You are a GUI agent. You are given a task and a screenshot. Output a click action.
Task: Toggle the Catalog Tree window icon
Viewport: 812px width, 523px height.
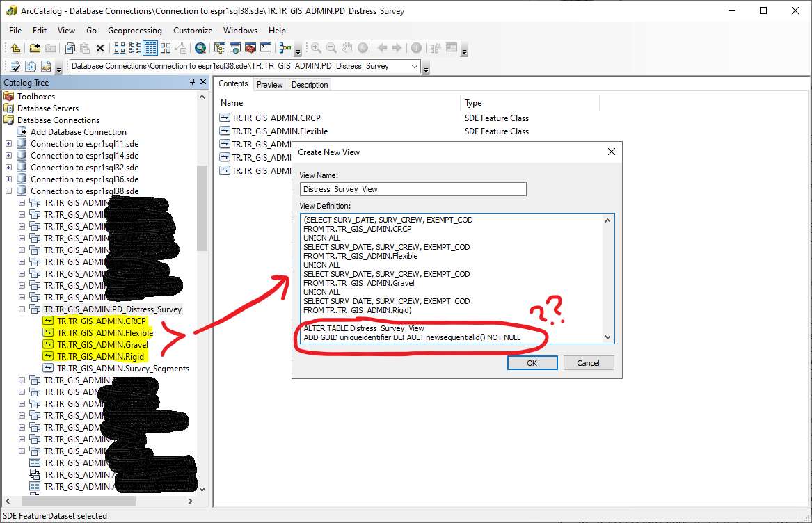pos(220,48)
